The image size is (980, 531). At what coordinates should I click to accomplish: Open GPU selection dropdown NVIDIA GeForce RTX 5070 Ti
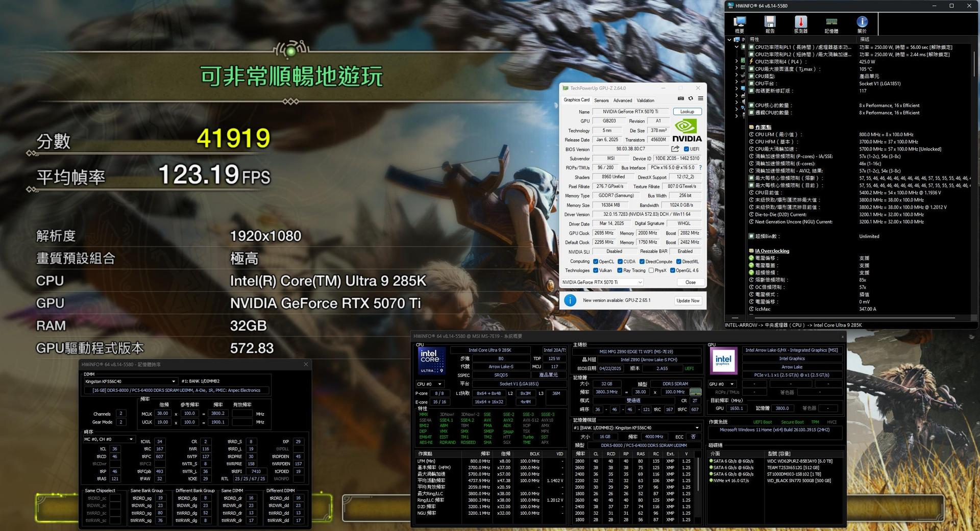point(602,282)
